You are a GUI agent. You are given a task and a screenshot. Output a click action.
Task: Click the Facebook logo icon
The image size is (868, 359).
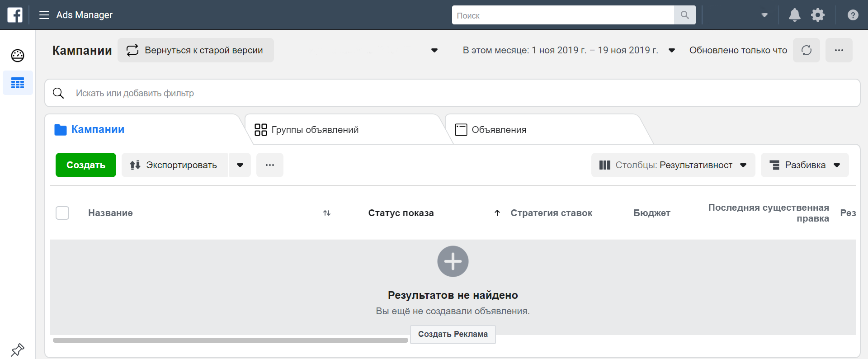(15, 15)
